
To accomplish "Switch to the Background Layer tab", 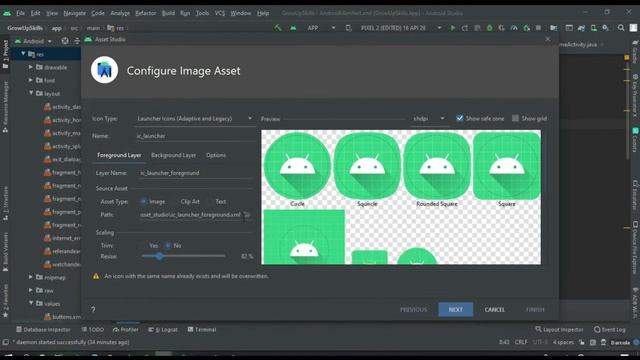I will coord(173,156).
